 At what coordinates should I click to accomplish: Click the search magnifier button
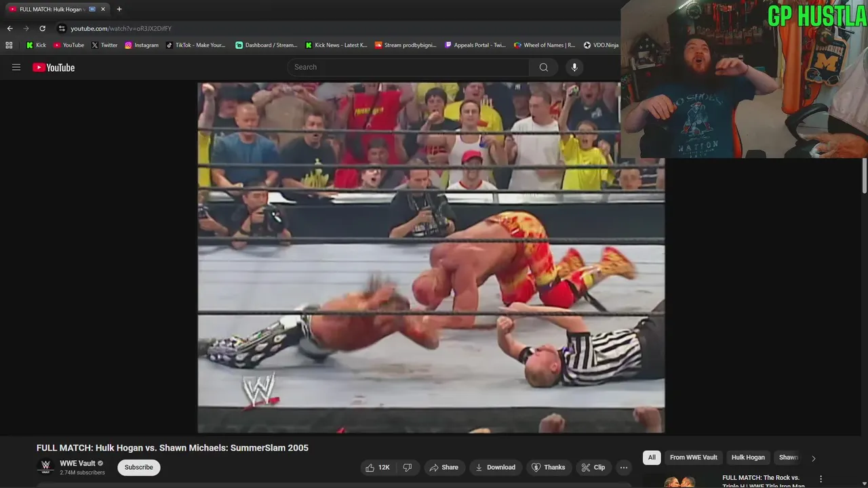pos(543,67)
